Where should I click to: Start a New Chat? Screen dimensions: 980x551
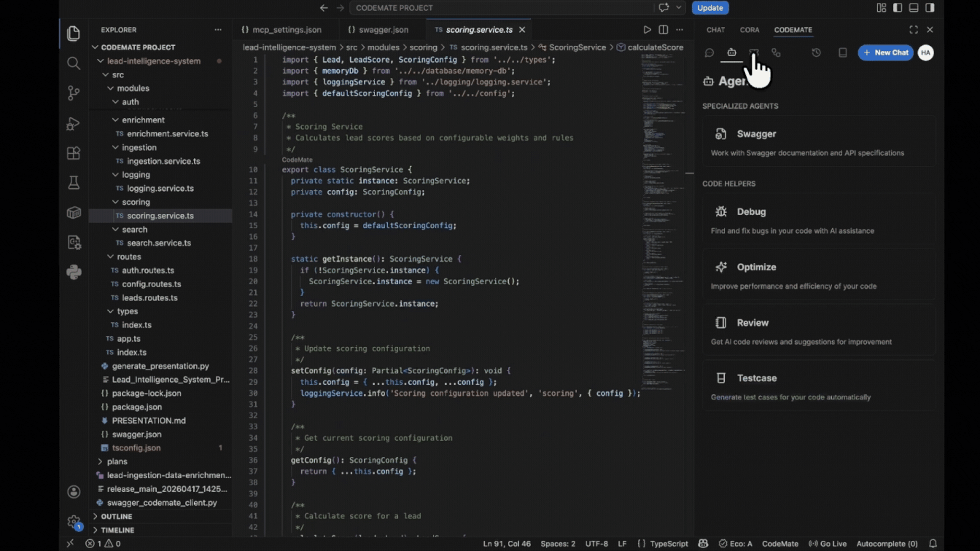[x=885, y=52]
